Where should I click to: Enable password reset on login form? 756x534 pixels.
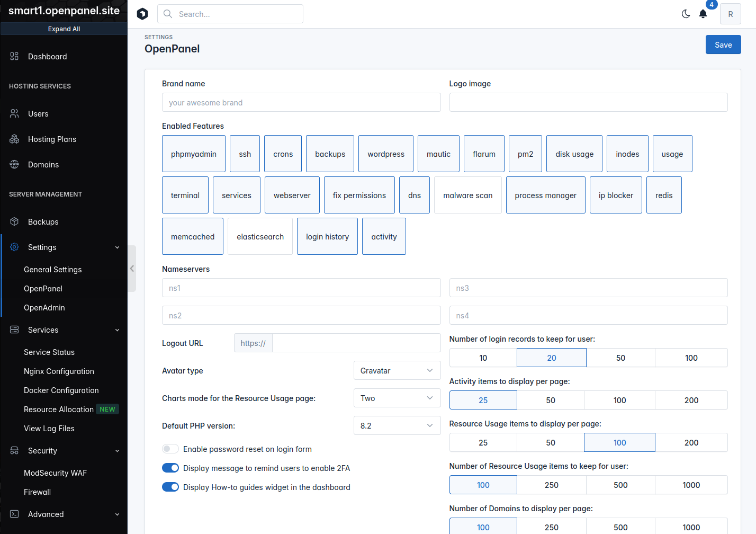(170, 449)
